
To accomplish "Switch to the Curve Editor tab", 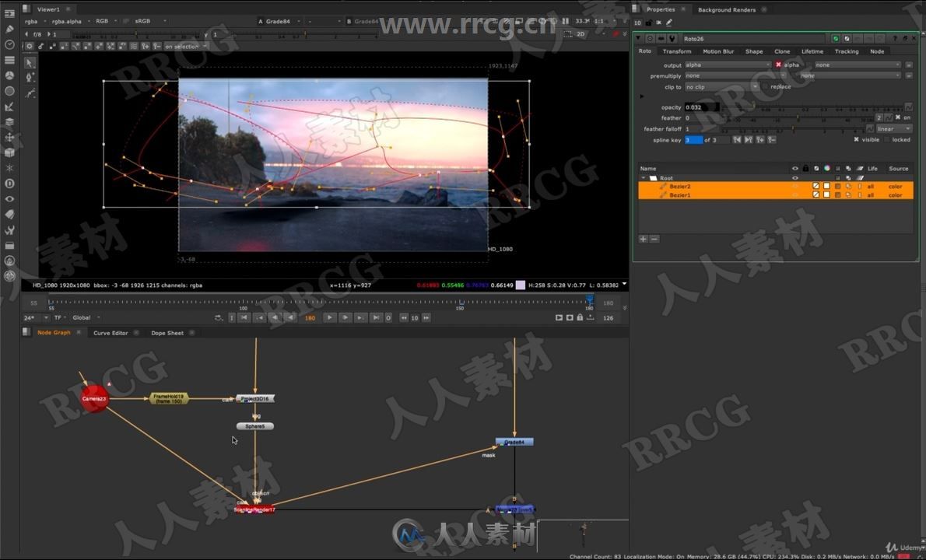I will click(x=110, y=333).
